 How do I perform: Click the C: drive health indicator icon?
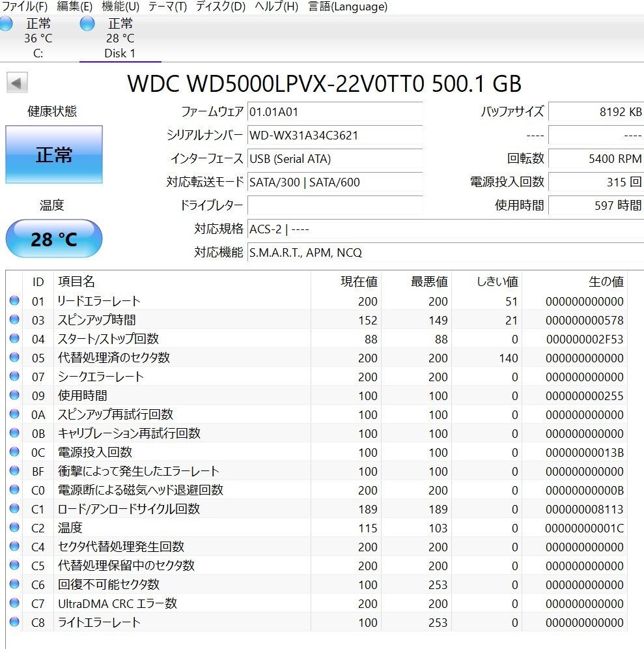click(x=6, y=23)
